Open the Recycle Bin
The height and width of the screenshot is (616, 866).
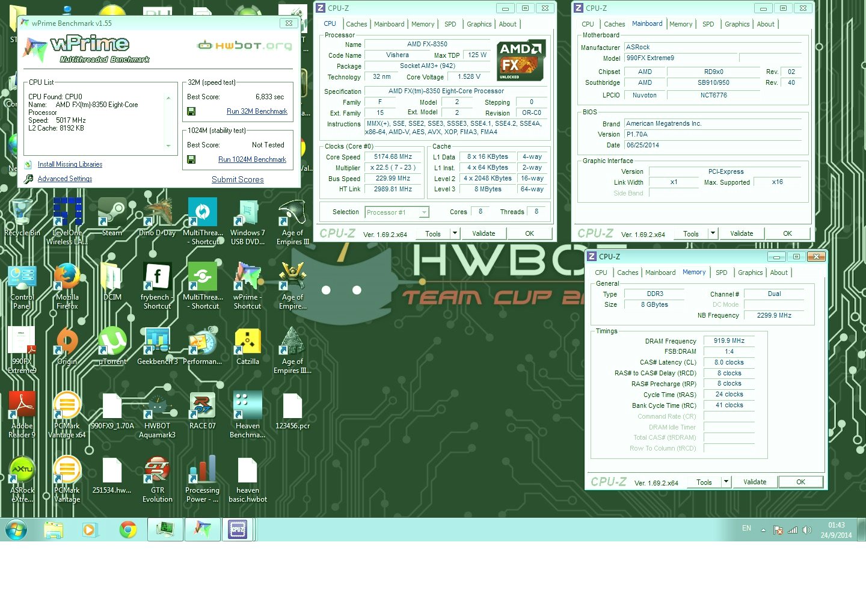pyautogui.click(x=22, y=217)
